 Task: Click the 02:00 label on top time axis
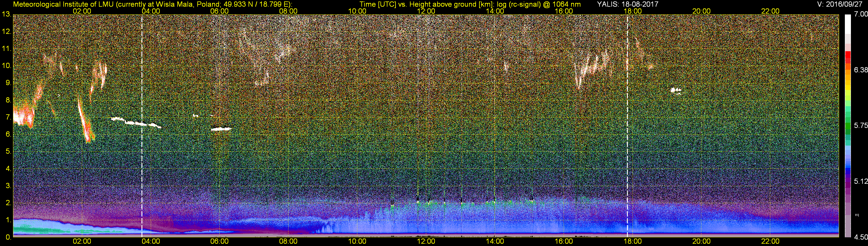(x=82, y=11)
